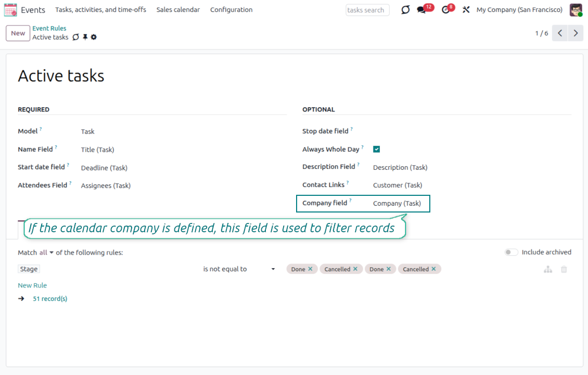Go to the next record arrow
Image resolution: width=588 pixels, height=375 pixels.
pos(575,33)
